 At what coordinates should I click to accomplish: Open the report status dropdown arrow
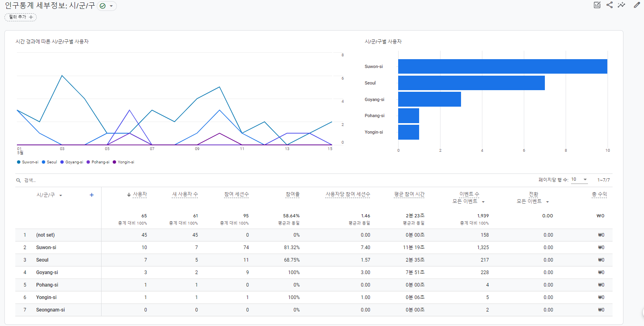tap(111, 6)
